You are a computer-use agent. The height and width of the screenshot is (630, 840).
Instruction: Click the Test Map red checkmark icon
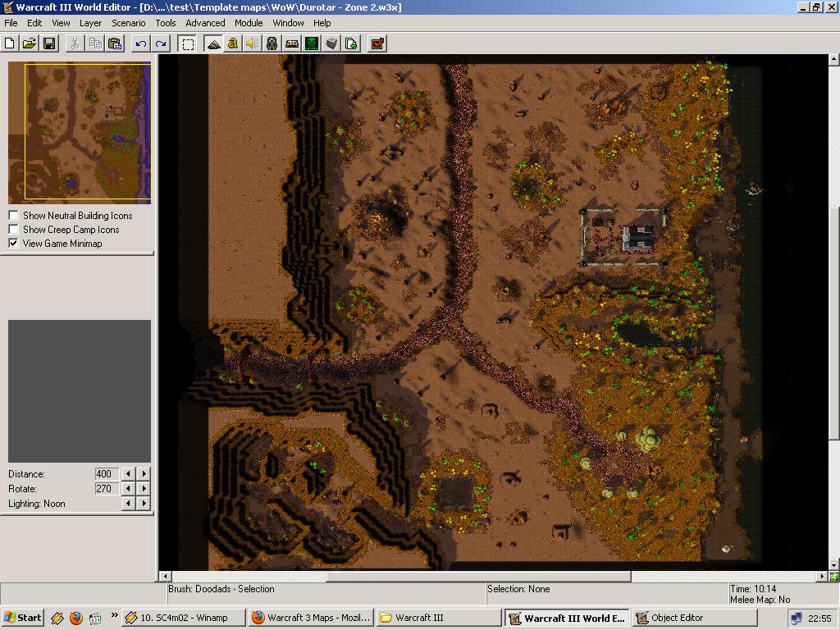(377, 43)
